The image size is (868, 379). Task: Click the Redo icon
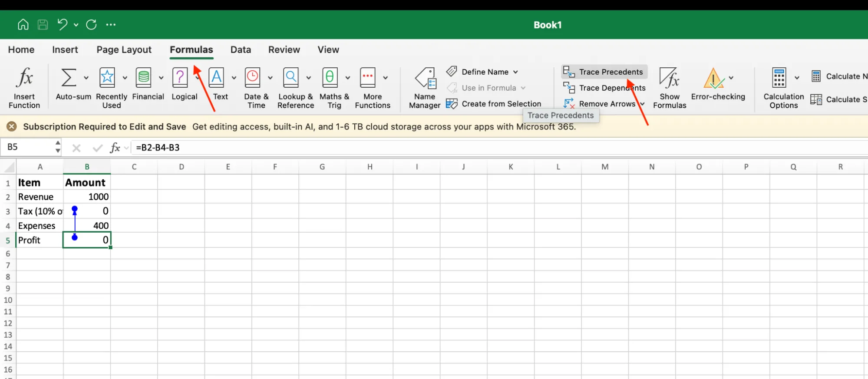91,24
